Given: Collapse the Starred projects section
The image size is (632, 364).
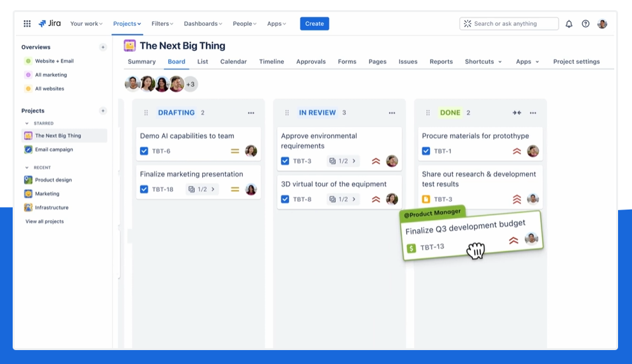Looking at the screenshot, I should pyautogui.click(x=27, y=123).
